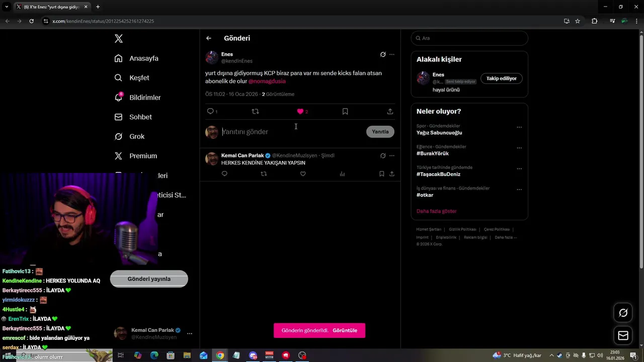Open Chrome extensions puzzle icon

coord(594,21)
